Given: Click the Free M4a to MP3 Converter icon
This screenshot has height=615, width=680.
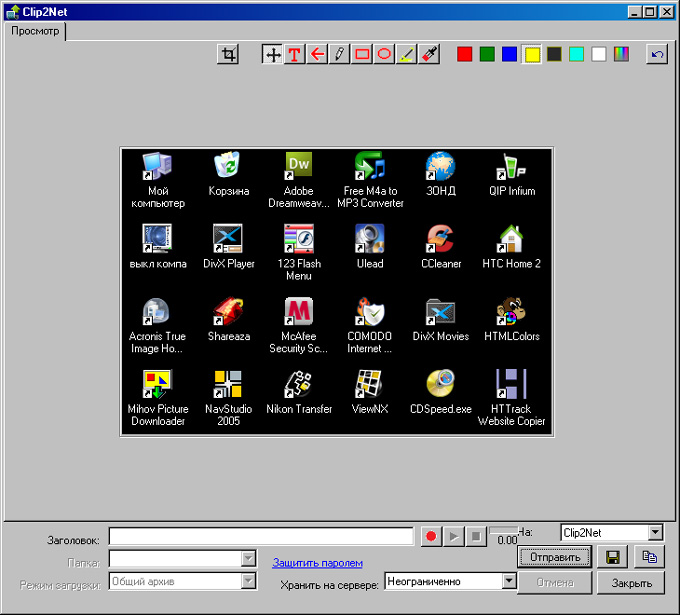Looking at the screenshot, I should coord(369,165).
